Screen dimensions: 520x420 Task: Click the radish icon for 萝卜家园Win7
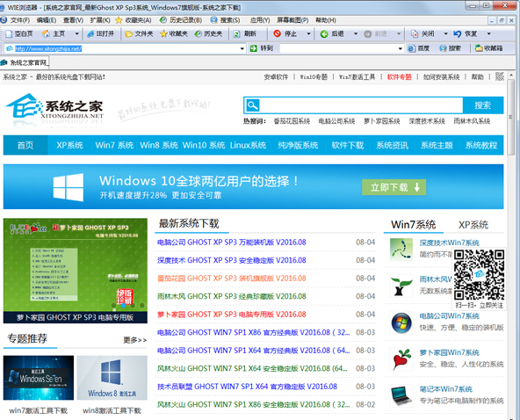coord(401,359)
